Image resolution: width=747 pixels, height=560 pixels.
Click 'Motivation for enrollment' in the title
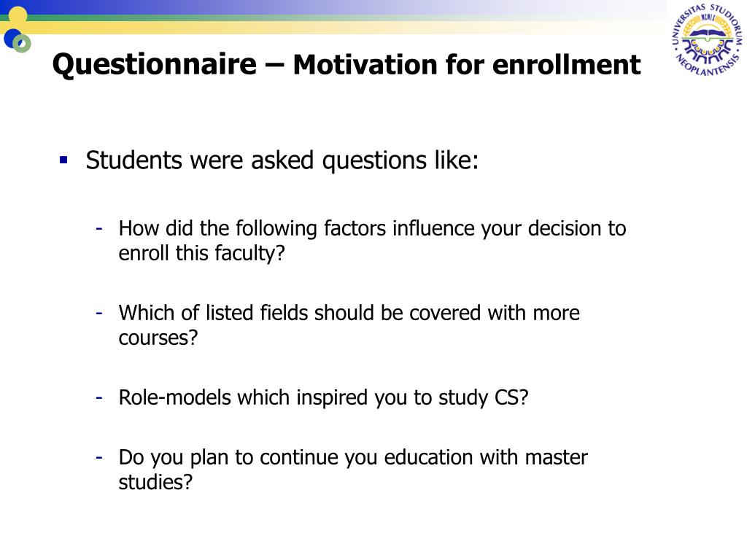[466, 64]
